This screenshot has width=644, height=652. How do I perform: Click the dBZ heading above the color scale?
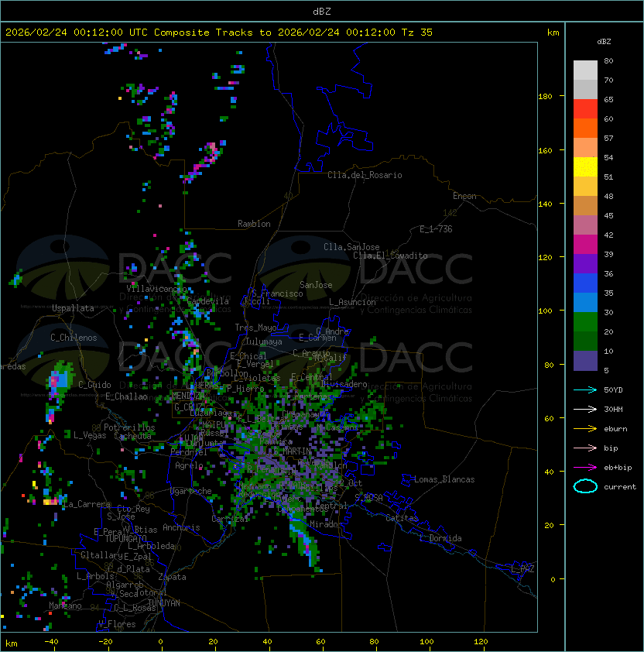604,42
